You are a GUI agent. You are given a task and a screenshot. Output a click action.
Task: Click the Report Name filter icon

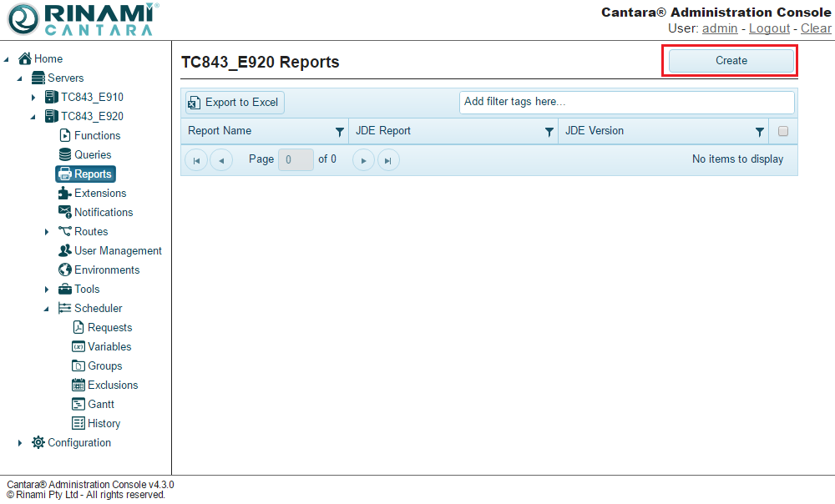coord(339,132)
